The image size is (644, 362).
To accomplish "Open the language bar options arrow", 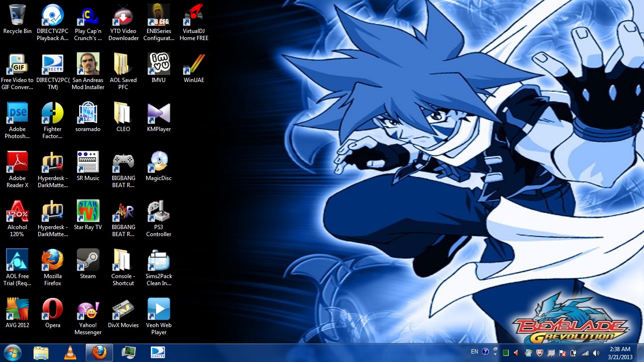I will 495,355.
